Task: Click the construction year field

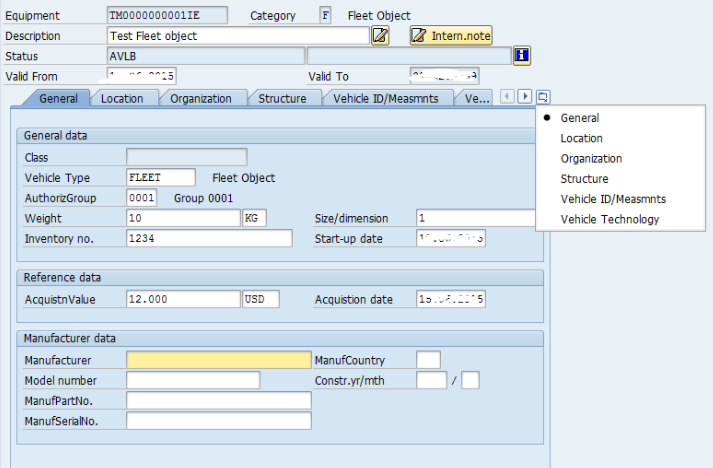Action: 432,380
